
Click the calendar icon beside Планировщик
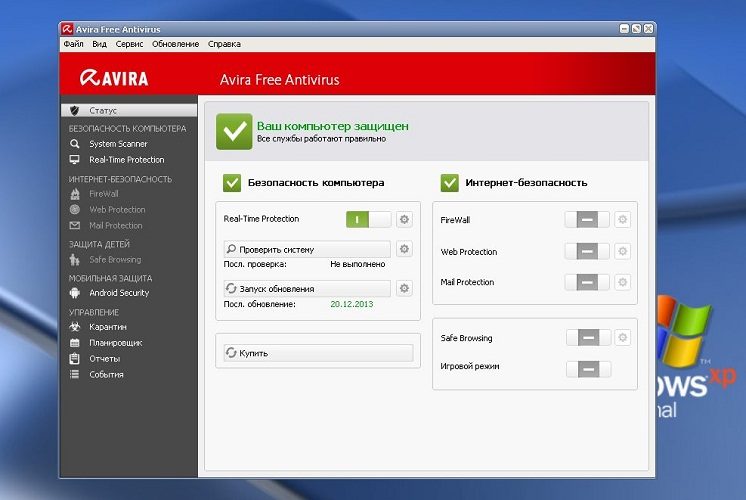click(74, 343)
